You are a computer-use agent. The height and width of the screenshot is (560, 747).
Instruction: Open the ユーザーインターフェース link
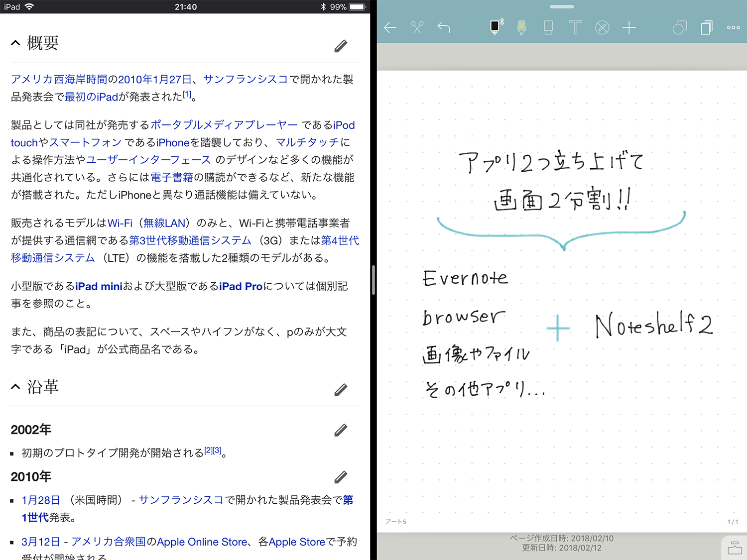[x=149, y=160]
